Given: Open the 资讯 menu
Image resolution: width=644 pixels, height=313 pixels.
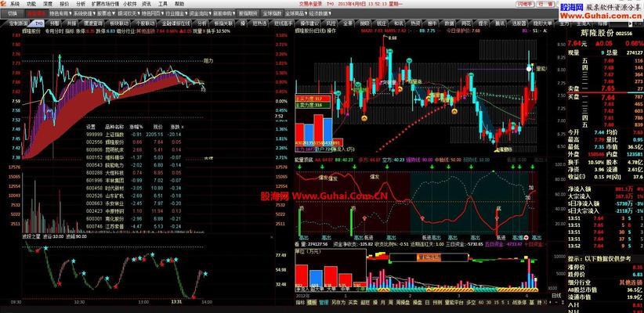Looking at the screenshot, I should [147, 3].
